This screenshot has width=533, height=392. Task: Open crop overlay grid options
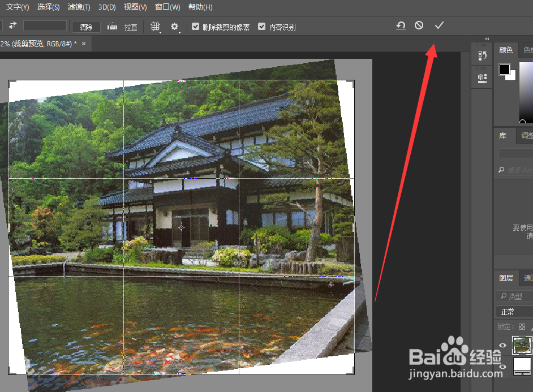(x=156, y=27)
